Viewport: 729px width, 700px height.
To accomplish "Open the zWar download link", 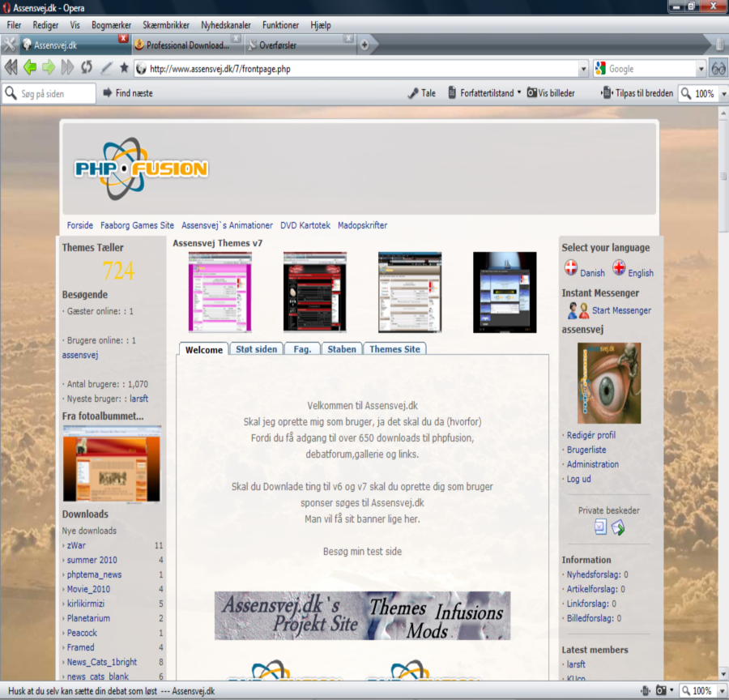I will 76,545.
